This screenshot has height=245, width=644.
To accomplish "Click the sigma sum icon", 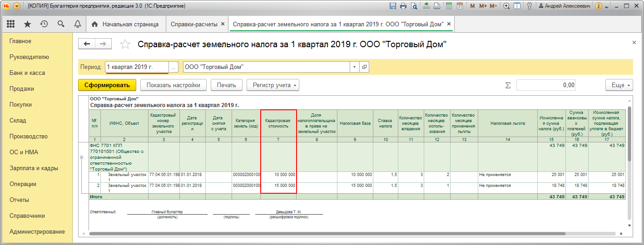I will [x=508, y=85].
